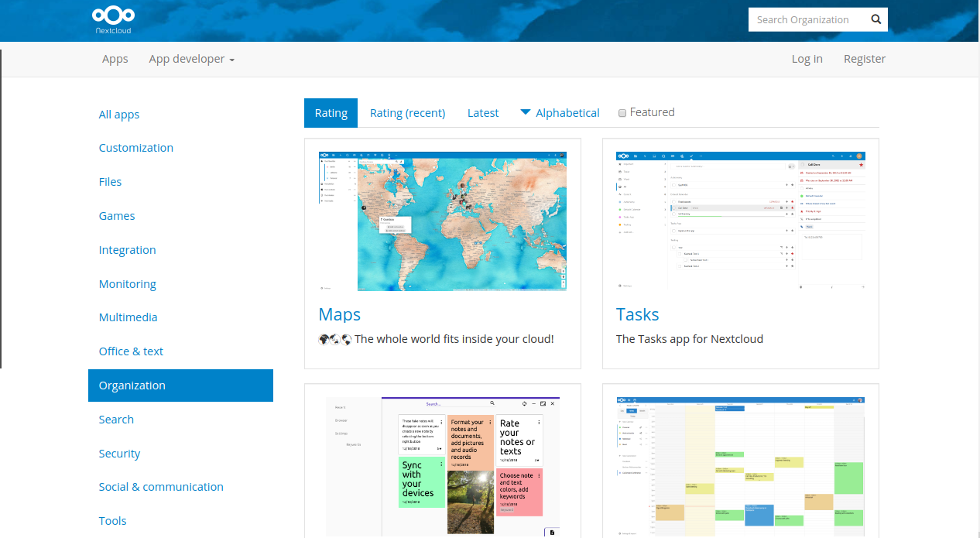Click the Nextcloud logo

coord(113,21)
